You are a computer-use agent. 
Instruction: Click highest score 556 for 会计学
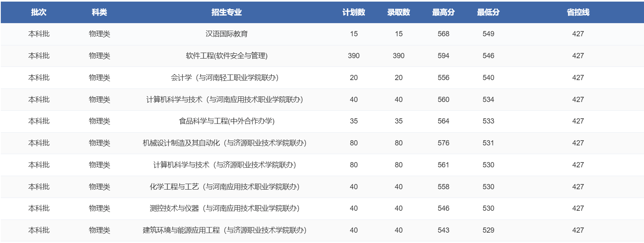coord(443,78)
